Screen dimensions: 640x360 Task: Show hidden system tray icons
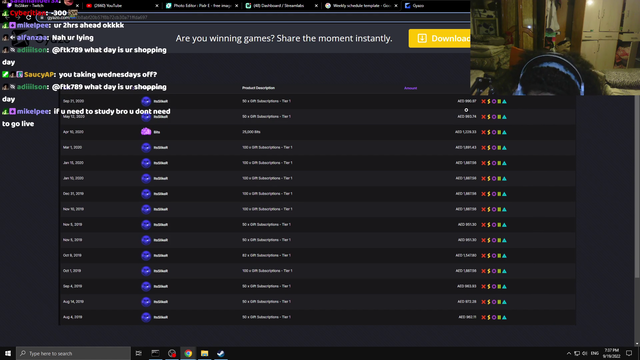[x=569, y=353]
